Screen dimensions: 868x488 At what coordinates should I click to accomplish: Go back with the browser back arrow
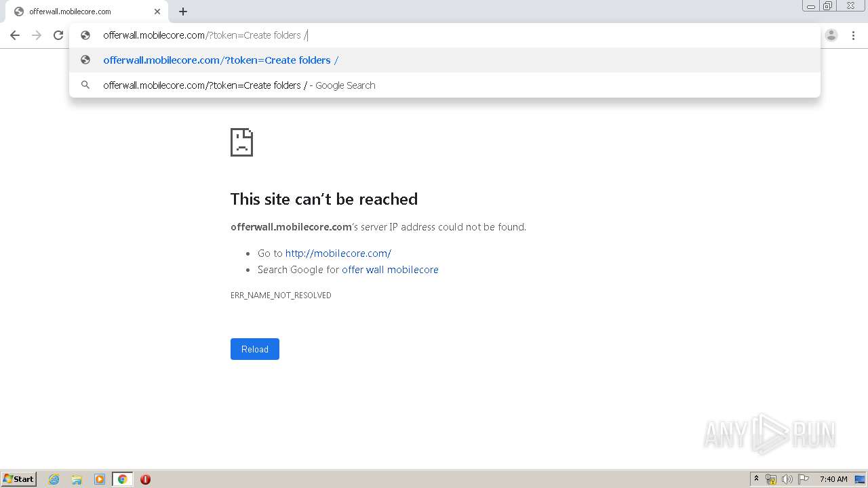click(15, 35)
